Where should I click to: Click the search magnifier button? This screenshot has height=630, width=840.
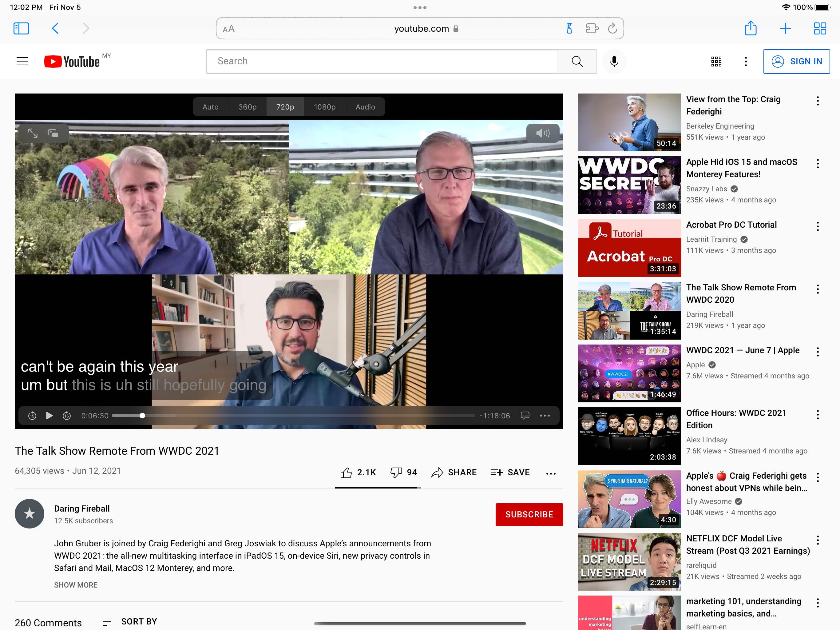tap(577, 61)
